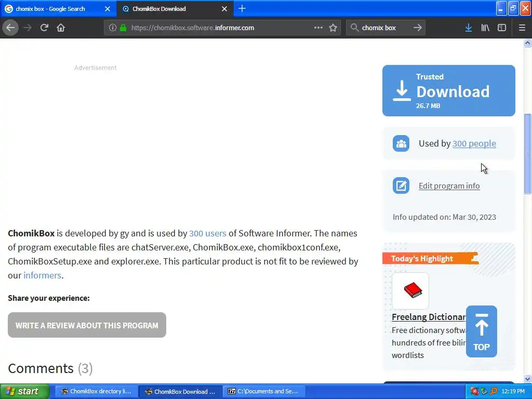Click the edit pencil icon in sidebar
The width and height of the screenshot is (532, 399).
[401, 185]
